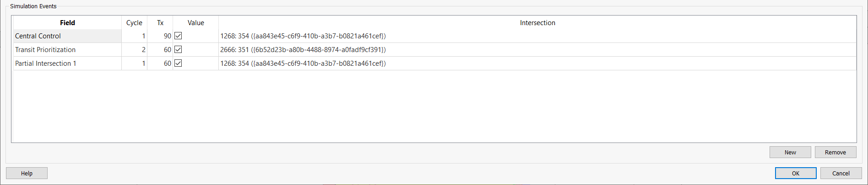Open Help for this dialog
The height and width of the screenshot is (185, 868).
point(27,173)
